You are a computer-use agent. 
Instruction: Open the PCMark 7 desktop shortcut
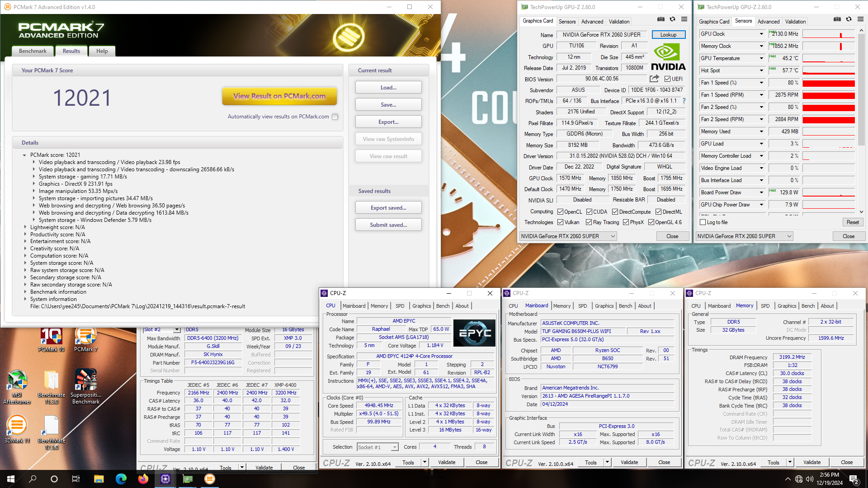tap(85, 339)
